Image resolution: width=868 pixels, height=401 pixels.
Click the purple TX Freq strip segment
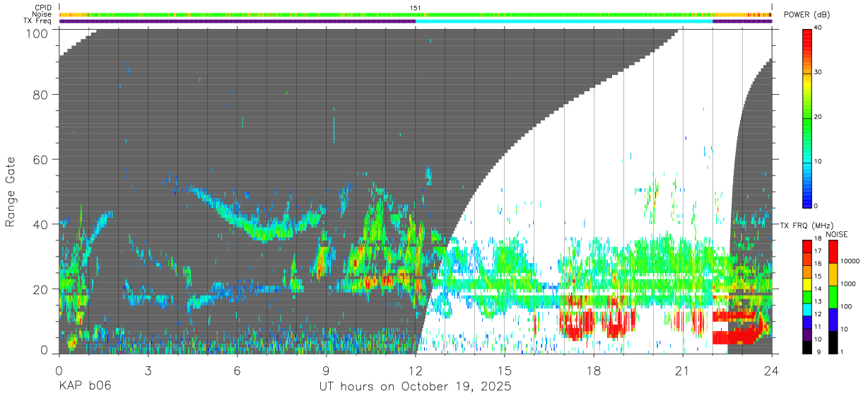(x=237, y=21)
